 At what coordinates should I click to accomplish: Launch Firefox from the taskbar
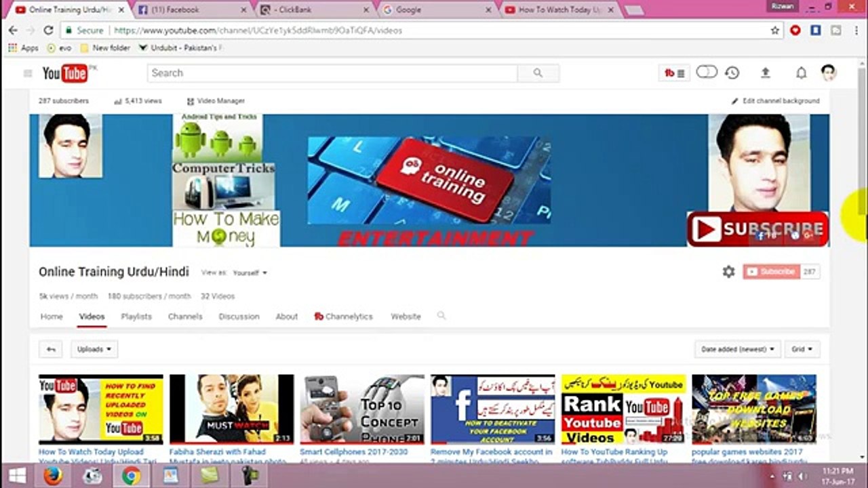point(53,476)
